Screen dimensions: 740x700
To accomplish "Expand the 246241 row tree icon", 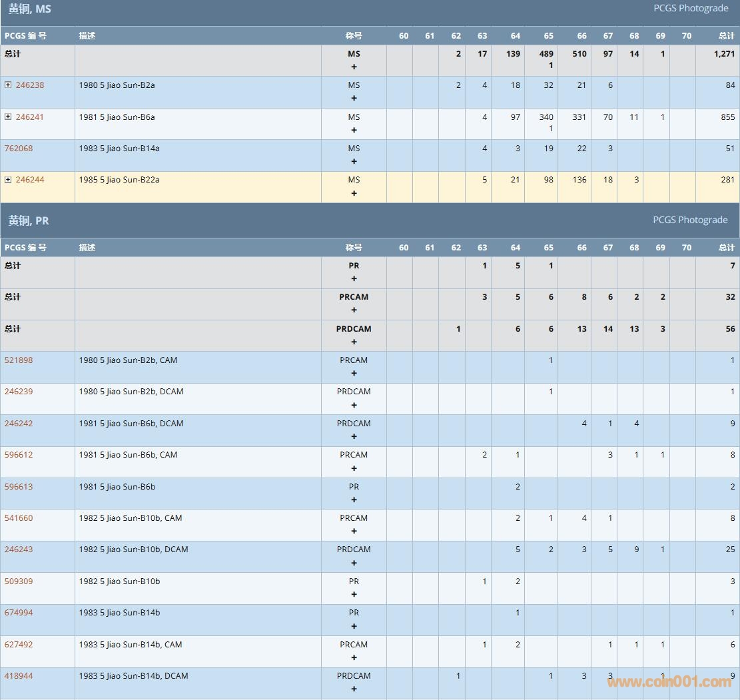I will [8, 117].
